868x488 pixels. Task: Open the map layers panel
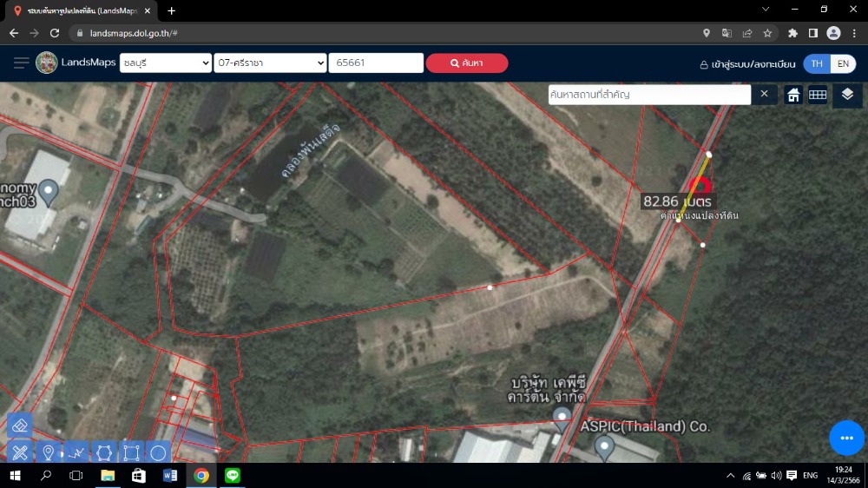pyautogui.click(x=847, y=95)
